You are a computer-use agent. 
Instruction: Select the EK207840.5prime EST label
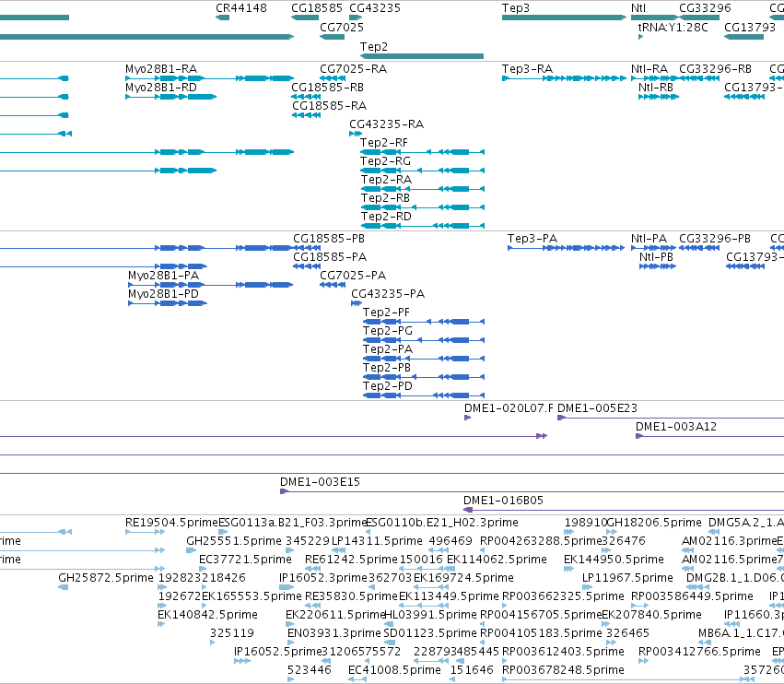(652, 615)
